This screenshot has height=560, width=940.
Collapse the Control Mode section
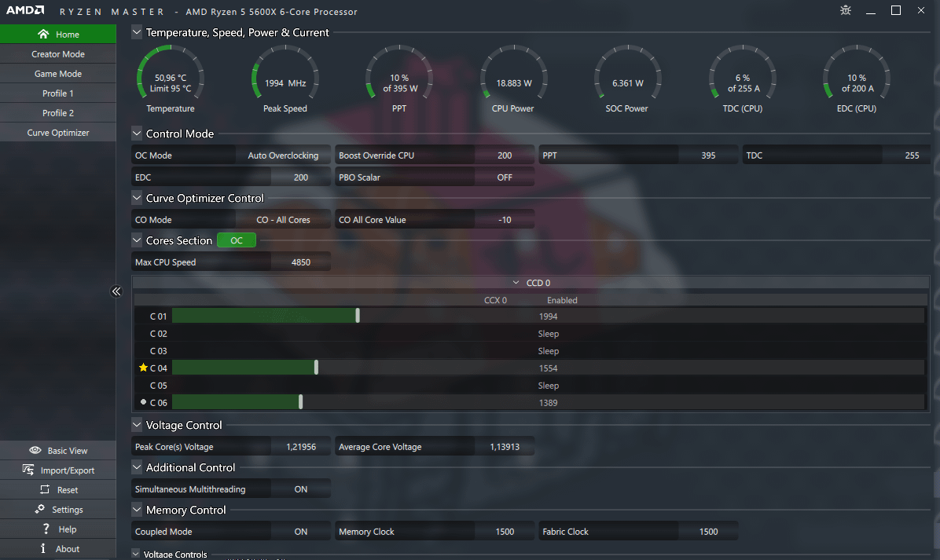[137, 133]
